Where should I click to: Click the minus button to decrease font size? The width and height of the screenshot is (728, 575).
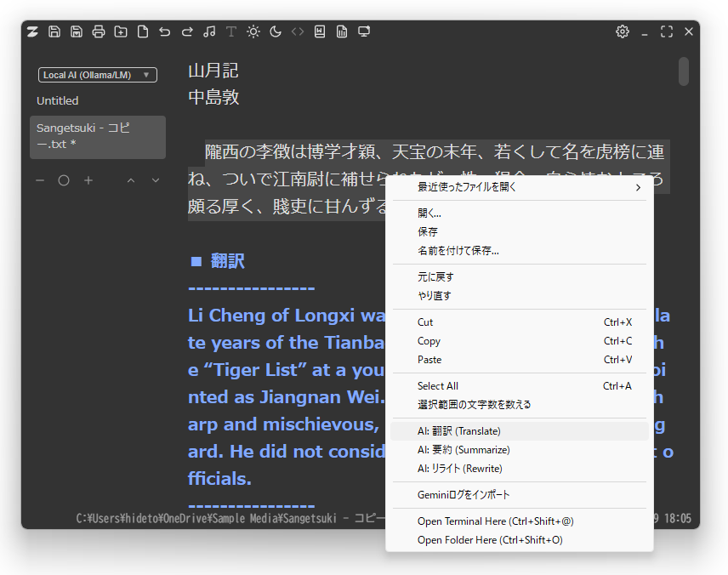[x=39, y=179]
